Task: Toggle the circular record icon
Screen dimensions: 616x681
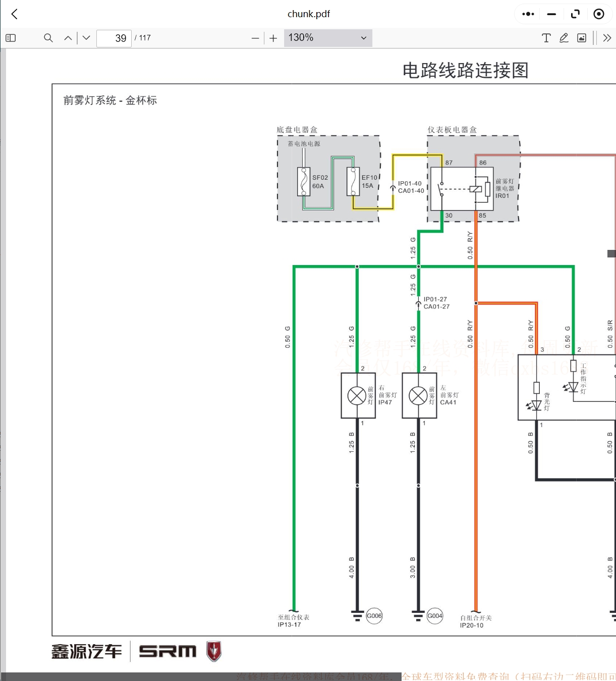Action: tap(599, 14)
